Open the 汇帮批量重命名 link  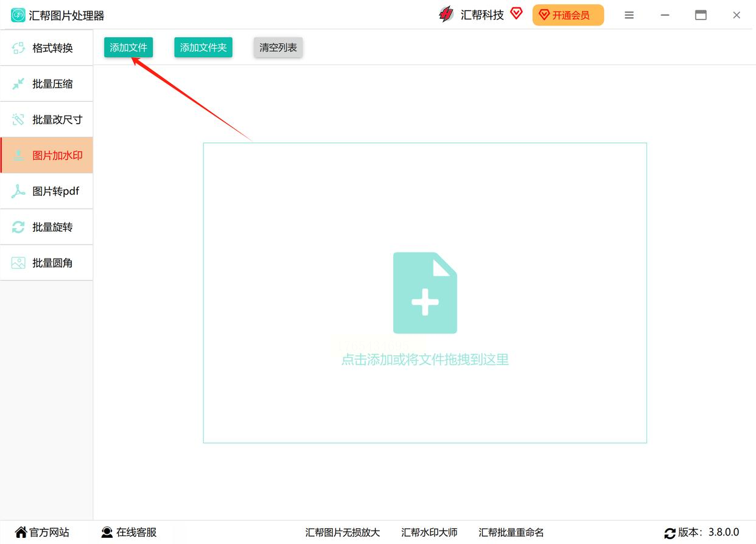511,532
